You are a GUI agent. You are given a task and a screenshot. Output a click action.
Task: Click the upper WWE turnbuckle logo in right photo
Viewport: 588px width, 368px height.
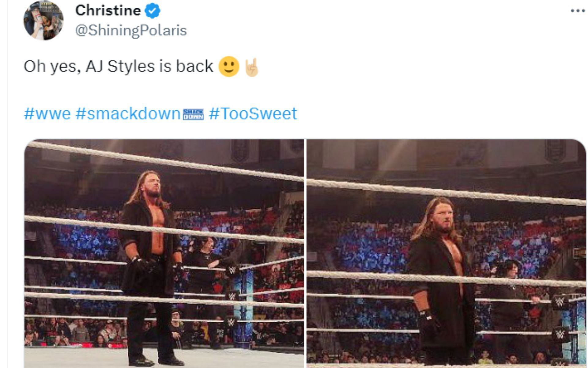click(x=560, y=302)
